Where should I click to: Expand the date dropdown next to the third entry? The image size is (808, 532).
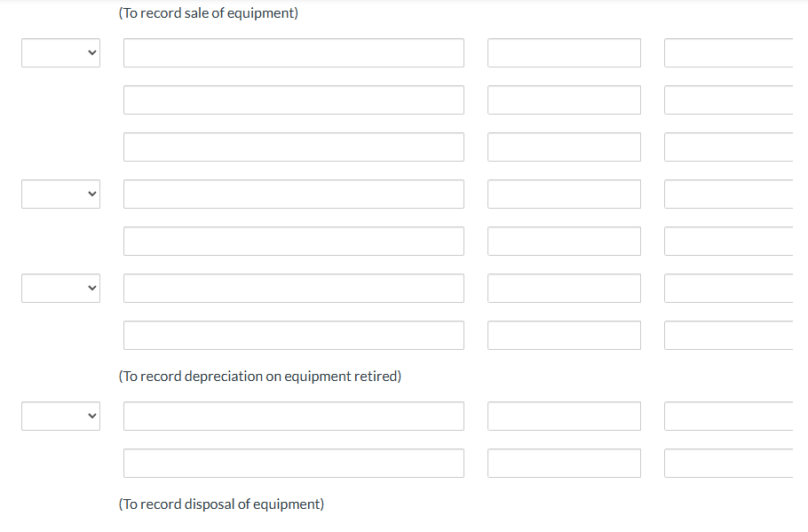pos(60,288)
